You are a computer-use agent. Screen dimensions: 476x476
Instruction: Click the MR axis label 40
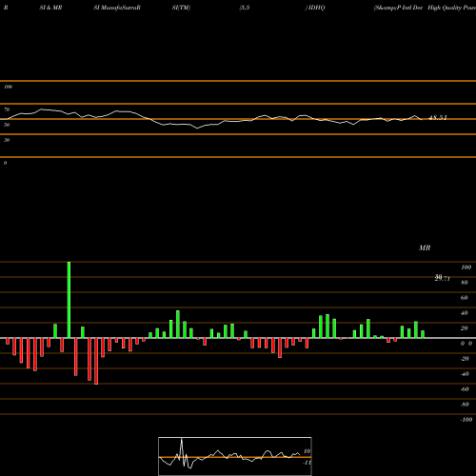[x=465, y=313]
